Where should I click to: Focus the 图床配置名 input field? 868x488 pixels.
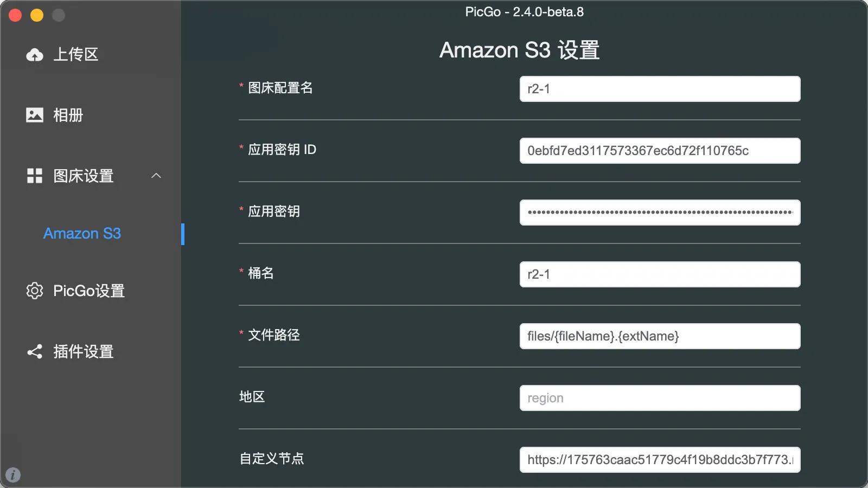click(x=660, y=89)
